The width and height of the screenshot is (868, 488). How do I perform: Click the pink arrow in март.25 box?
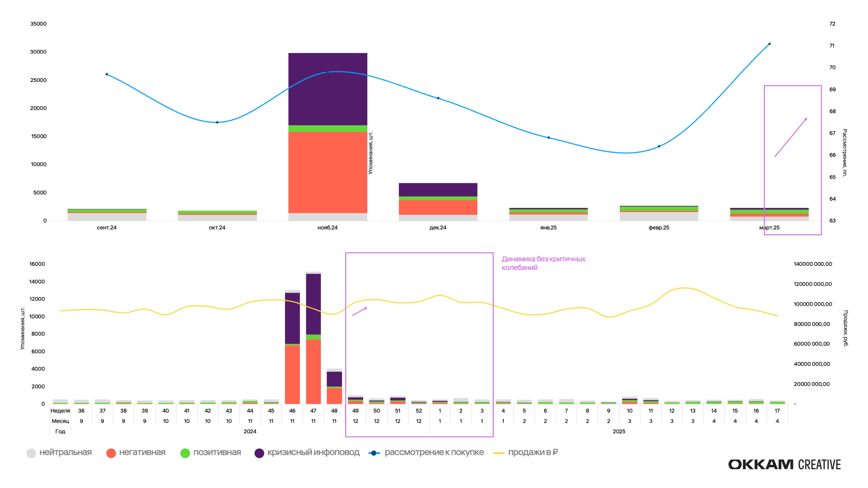pos(791,137)
